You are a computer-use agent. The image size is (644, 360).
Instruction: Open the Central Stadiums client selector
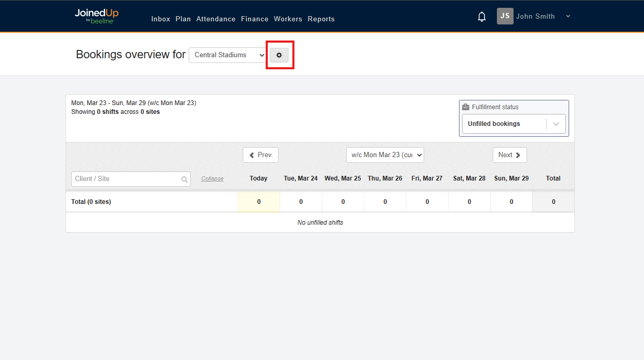227,55
